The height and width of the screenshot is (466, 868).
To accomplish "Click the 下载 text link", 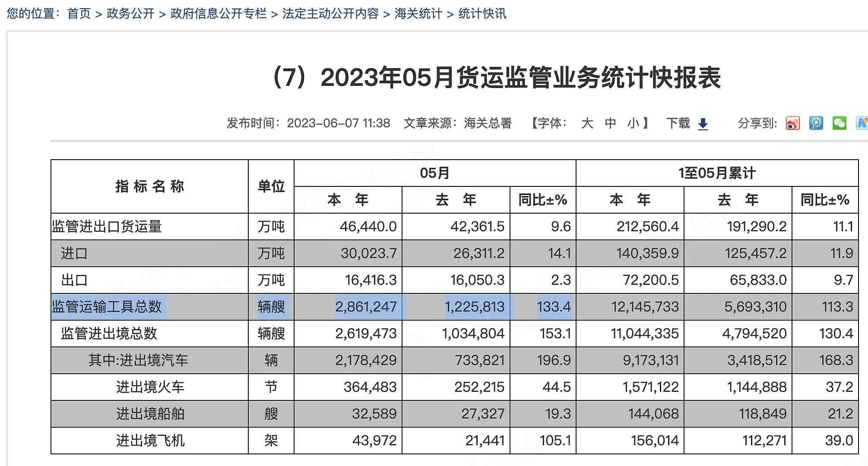I will pos(678,123).
